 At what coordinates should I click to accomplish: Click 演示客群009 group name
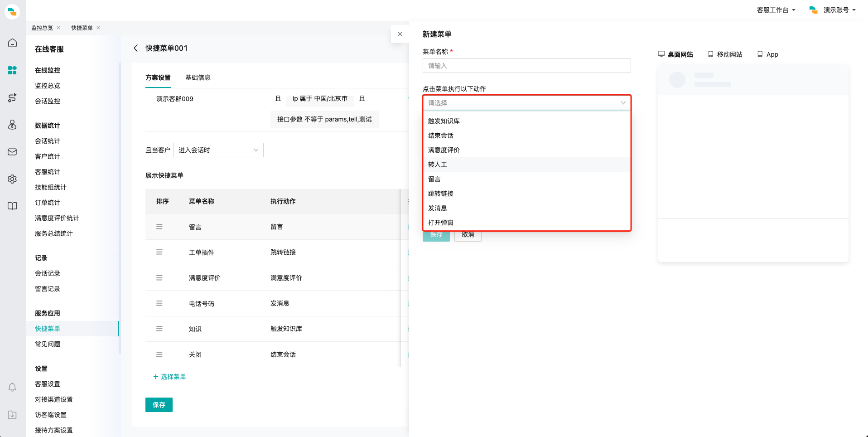pyautogui.click(x=175, y=99)
